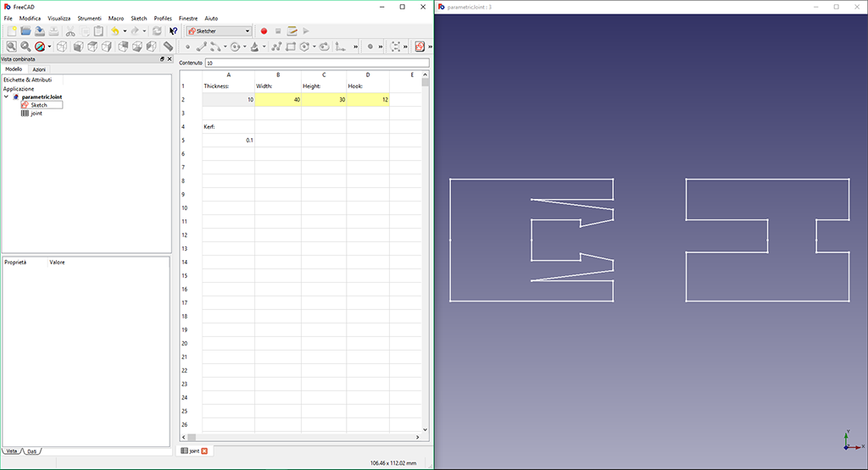The image size is (868, 470).
Task: Click the Fit All zoom icon
Action: pyautogui.click(x=11, y=47)
